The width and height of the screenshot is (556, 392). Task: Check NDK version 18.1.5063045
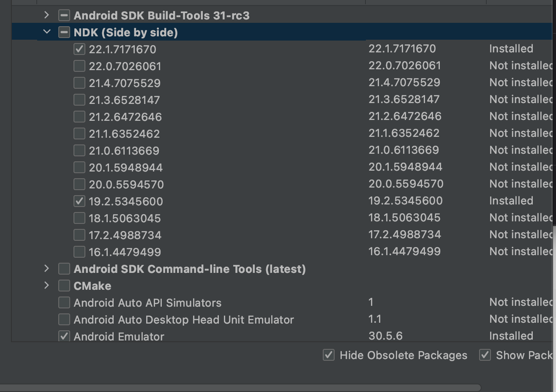point(79,218)
